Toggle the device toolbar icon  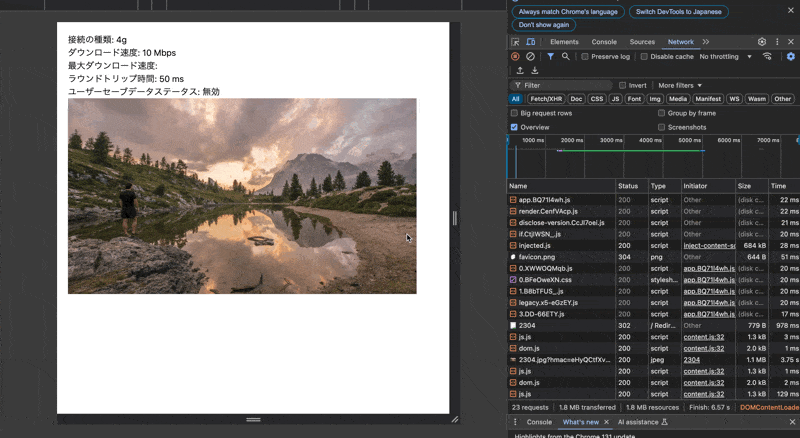(531, 42)
